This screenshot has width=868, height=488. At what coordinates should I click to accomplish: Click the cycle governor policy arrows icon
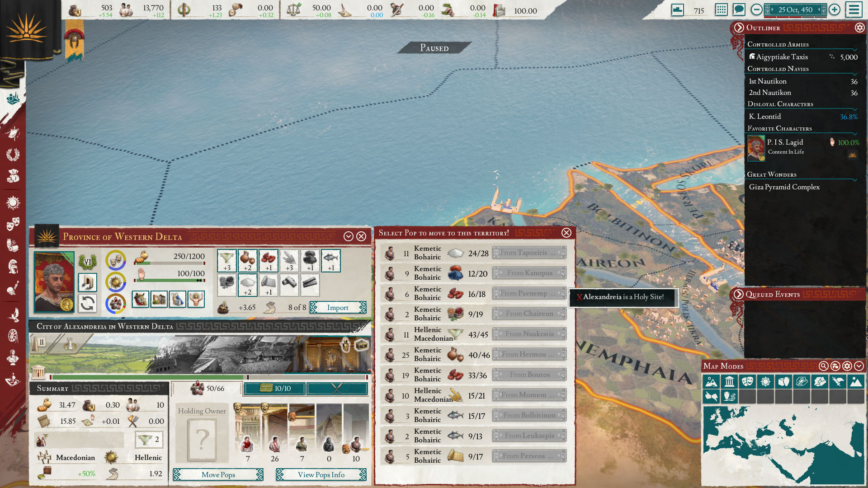pos(87,303)
